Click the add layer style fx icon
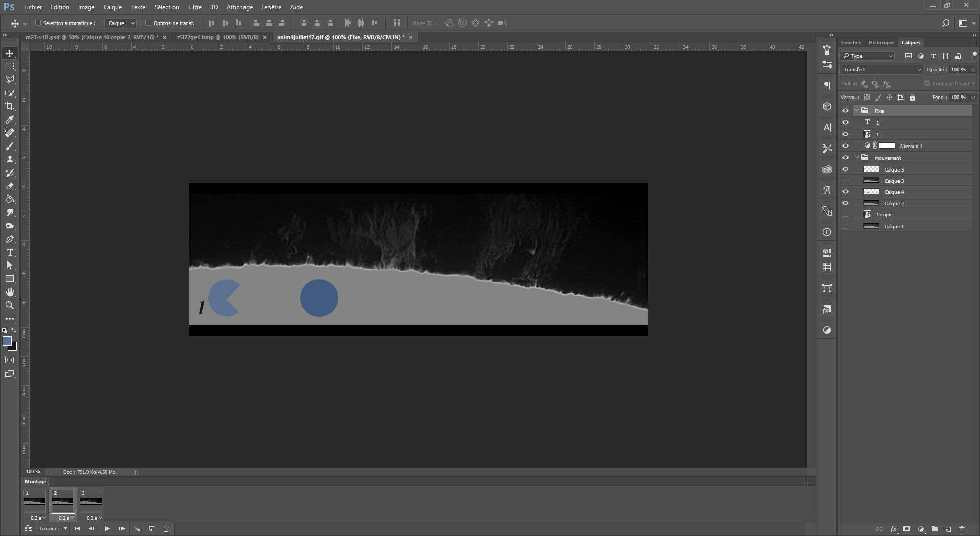980x536 pixels. 893,529
